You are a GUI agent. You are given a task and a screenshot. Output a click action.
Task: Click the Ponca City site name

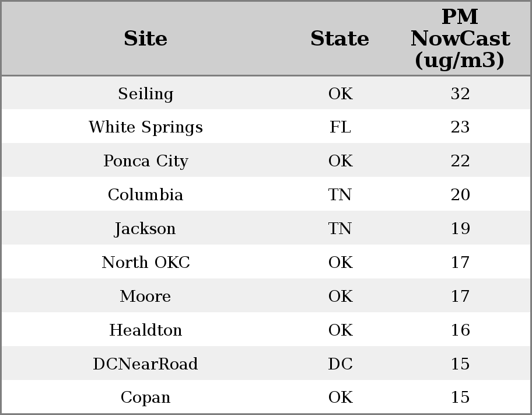145,161
